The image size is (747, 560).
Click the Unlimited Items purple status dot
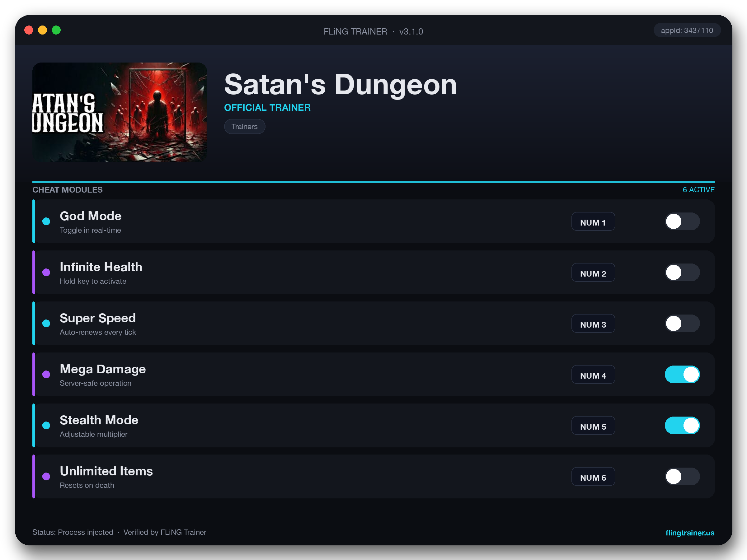(46, 476)
